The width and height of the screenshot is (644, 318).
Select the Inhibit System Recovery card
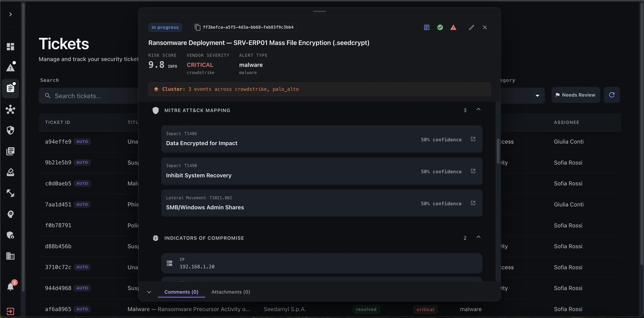pos(322,171)
